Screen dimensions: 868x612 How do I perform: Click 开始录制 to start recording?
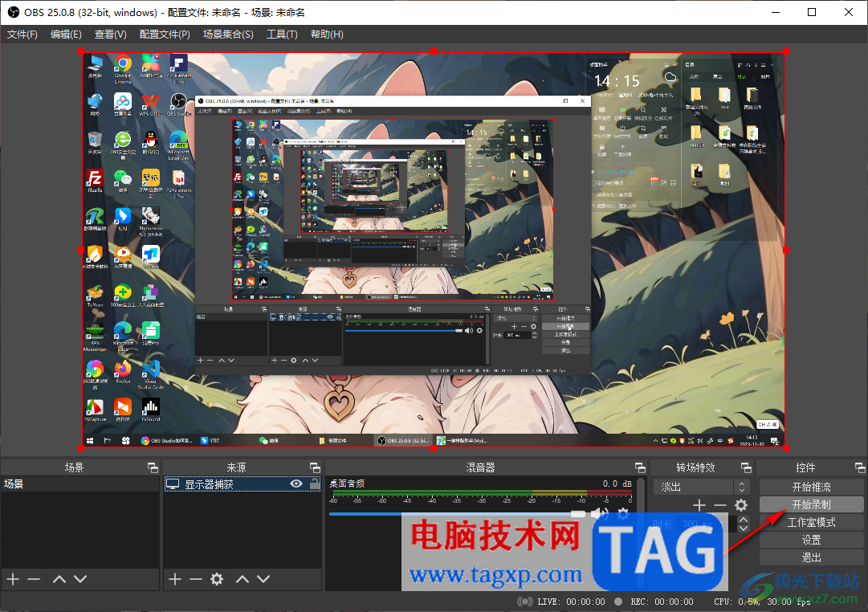tap(811, 505)
